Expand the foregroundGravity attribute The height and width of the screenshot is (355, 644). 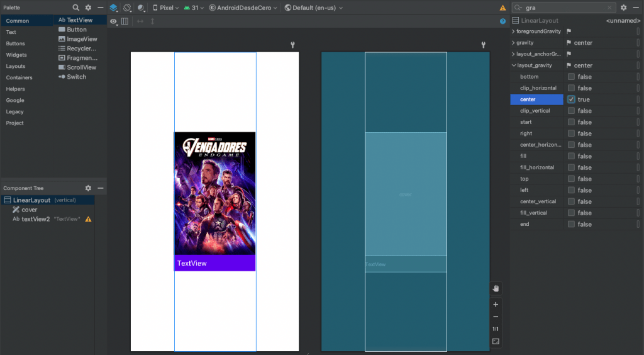click(x=513, y=31)
